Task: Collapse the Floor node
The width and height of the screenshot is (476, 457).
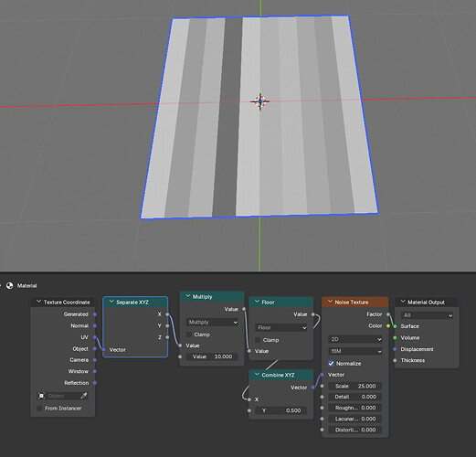Action: (257, 302)
